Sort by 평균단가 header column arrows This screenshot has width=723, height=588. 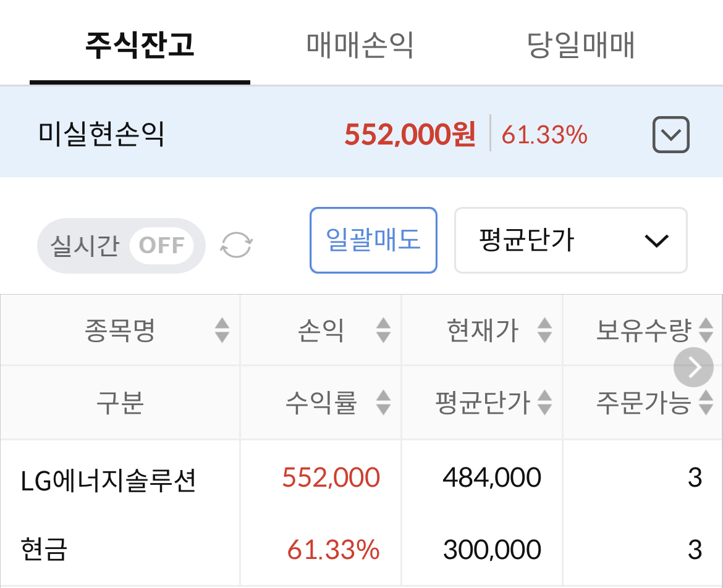point(544,402)
